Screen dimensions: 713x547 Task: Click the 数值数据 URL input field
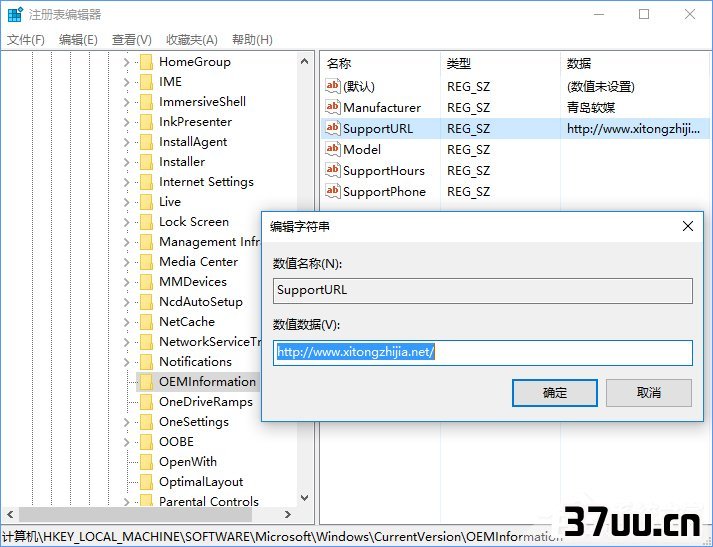[483, 353]
